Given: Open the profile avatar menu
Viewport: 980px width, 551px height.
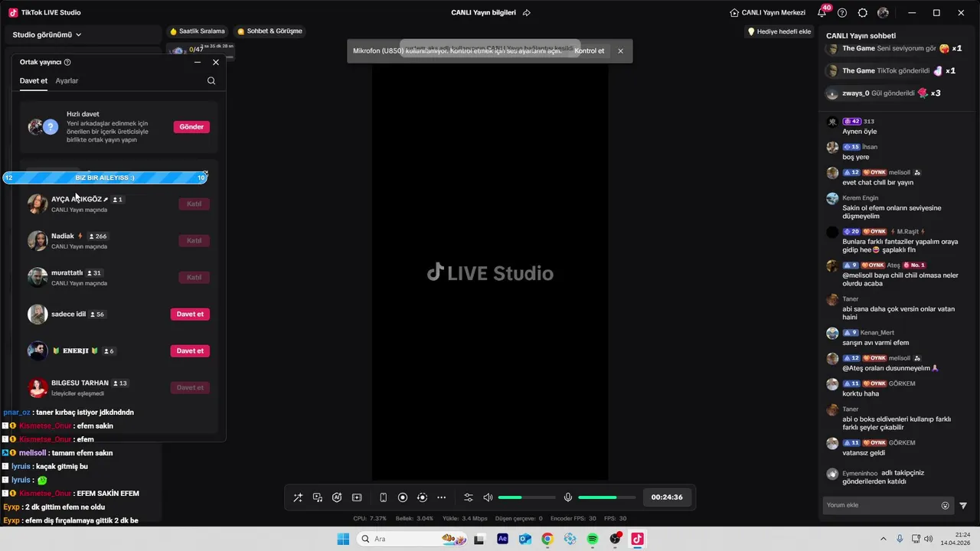Looking at the screenshot, I should coord(883,13).
